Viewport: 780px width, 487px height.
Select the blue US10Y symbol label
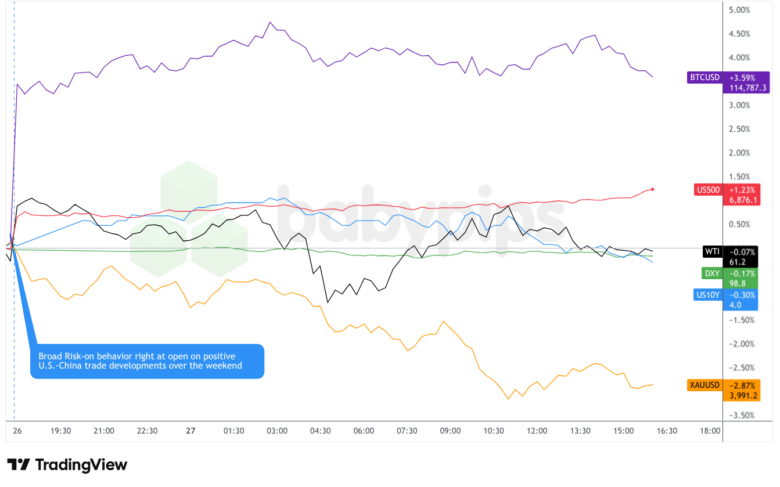[707, 294]
